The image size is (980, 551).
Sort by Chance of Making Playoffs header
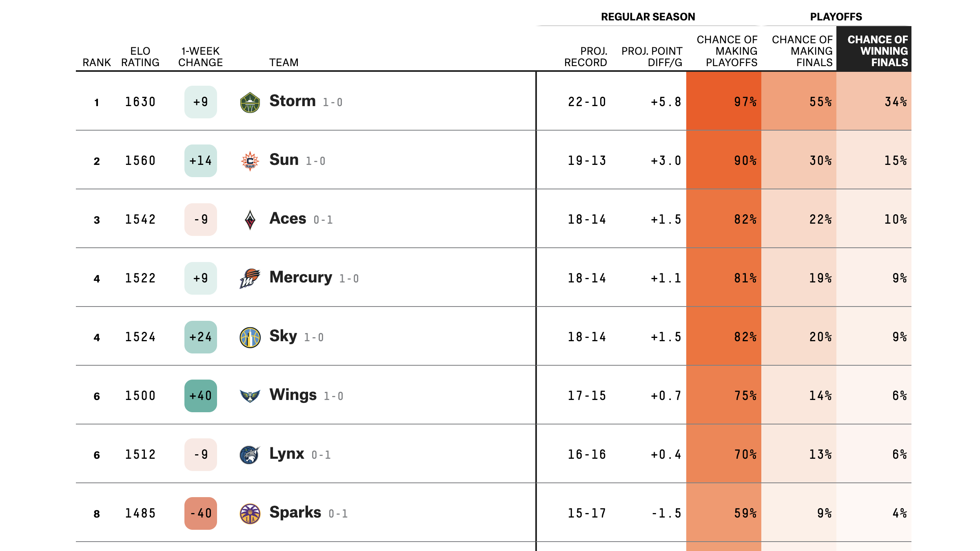click(727, 51)
